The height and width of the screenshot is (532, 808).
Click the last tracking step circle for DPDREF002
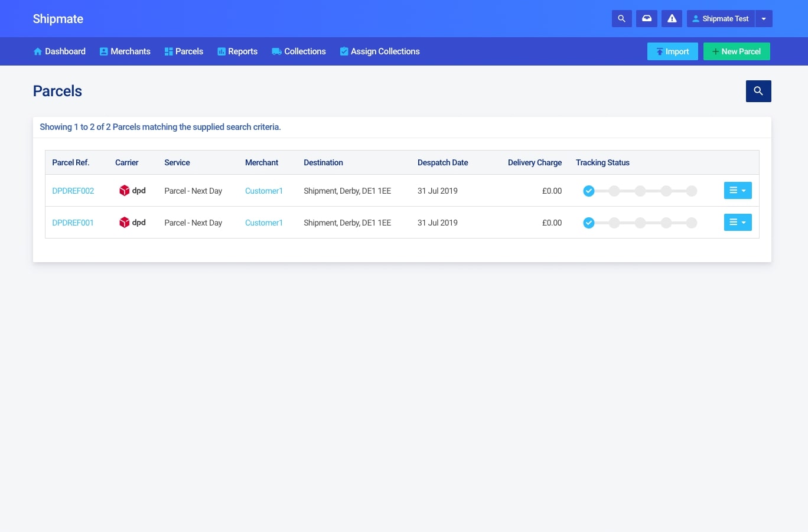pos(692,191)
